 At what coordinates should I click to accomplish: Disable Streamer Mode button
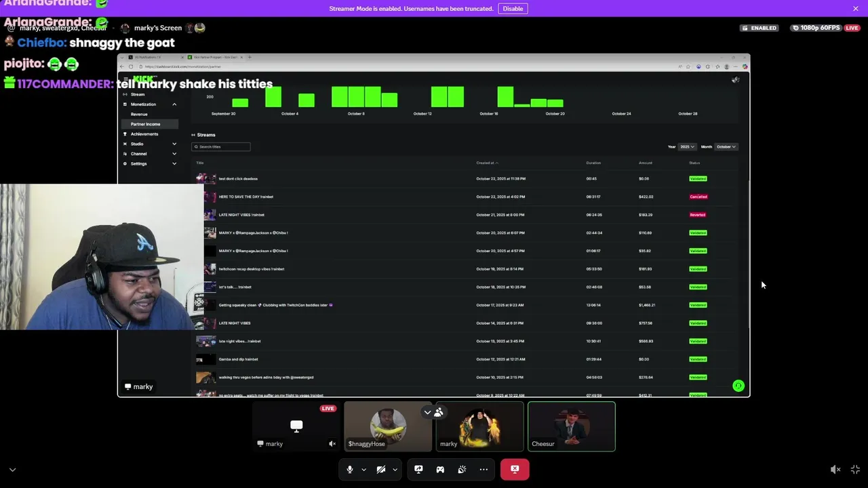coord(513,8)
